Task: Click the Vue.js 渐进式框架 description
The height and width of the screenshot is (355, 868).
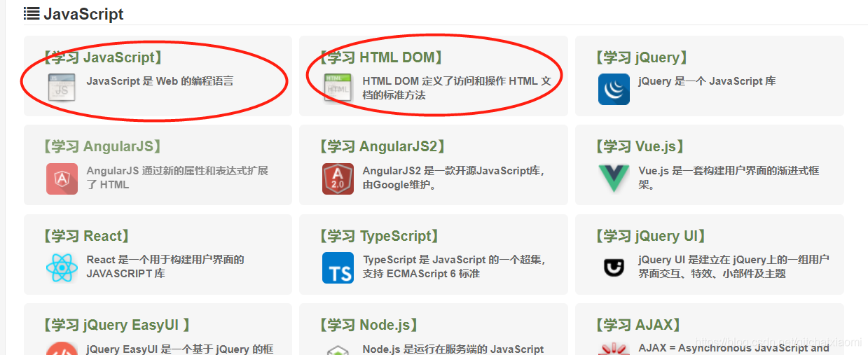Action: coord(729,178)
